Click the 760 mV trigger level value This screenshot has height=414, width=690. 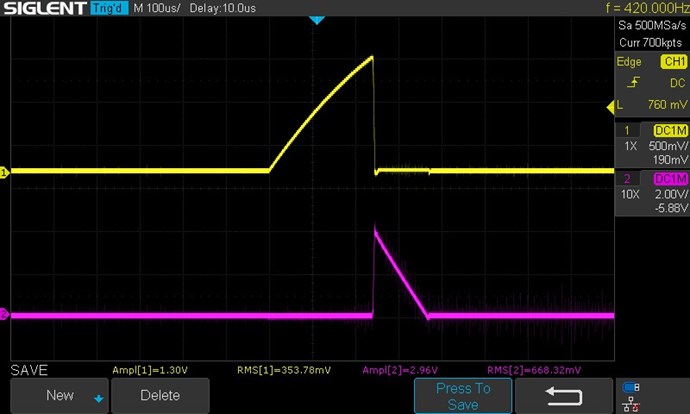667,105
